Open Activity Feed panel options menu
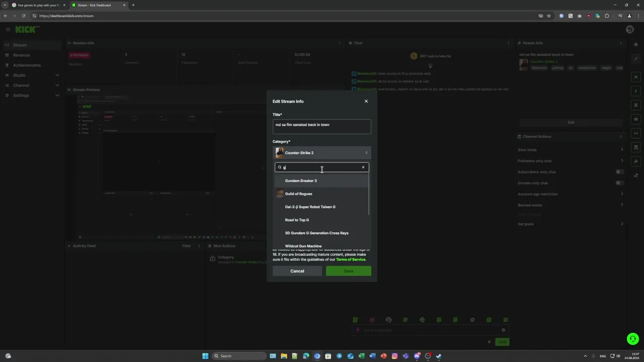The width and height of the screenshot is (644, 362). [200, 246]
